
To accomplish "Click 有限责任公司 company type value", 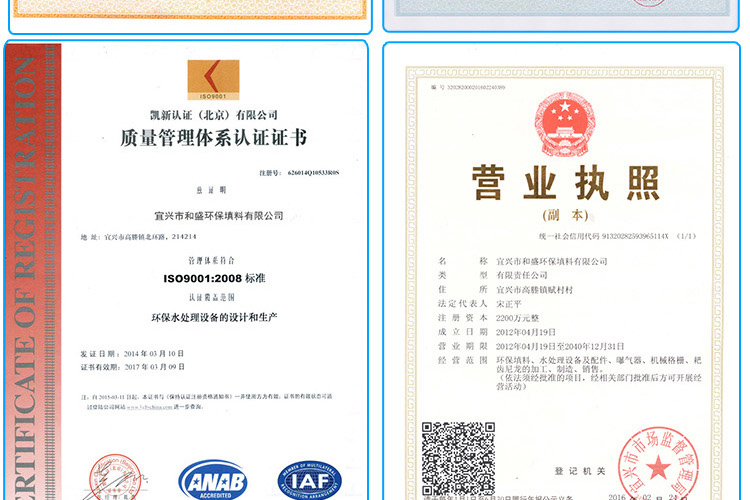I will [521, 275].
